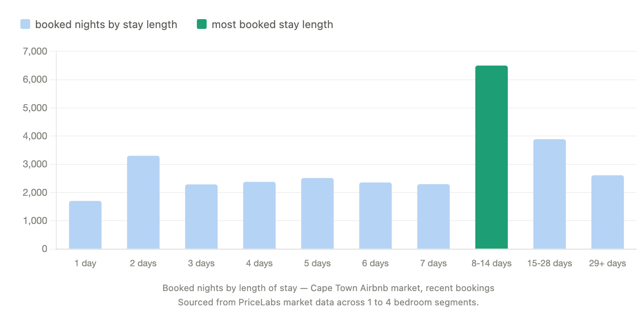Click the light blue legend swatch
Screen dimensions: 644x320
(x=25, y=24)
